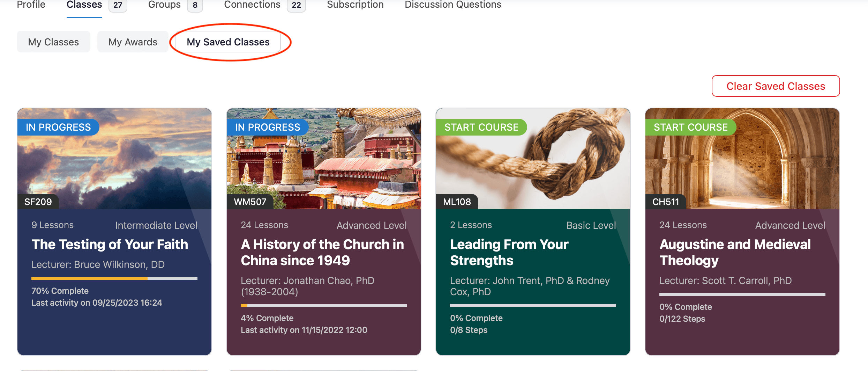
Task: Open the Discussion Questions tab
Action: [452, 5]
